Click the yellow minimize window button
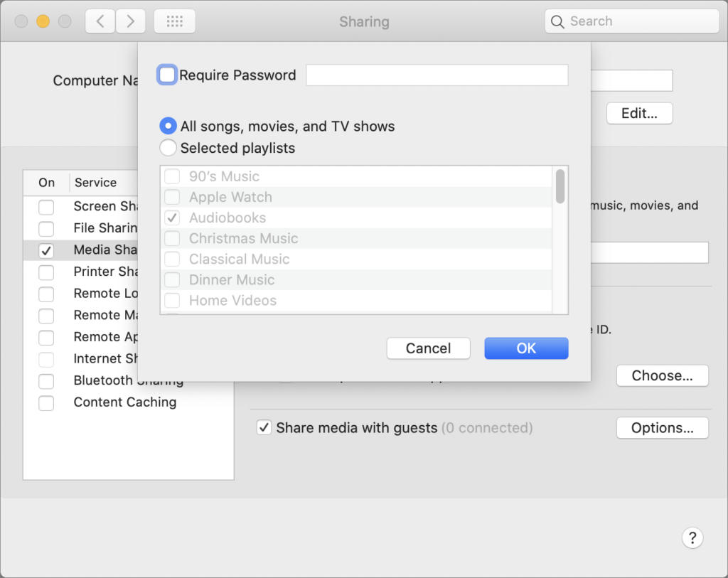 tap(43, 21)
